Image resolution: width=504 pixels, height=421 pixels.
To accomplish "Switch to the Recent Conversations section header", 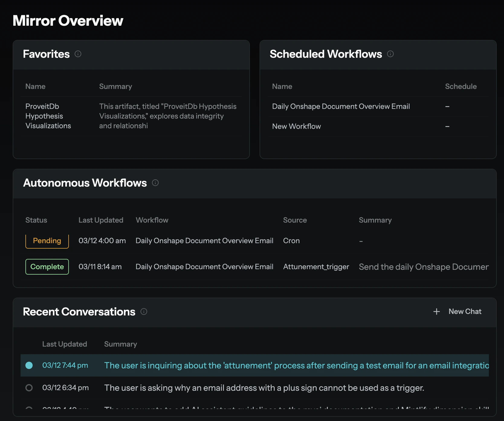I will (79, 312).
